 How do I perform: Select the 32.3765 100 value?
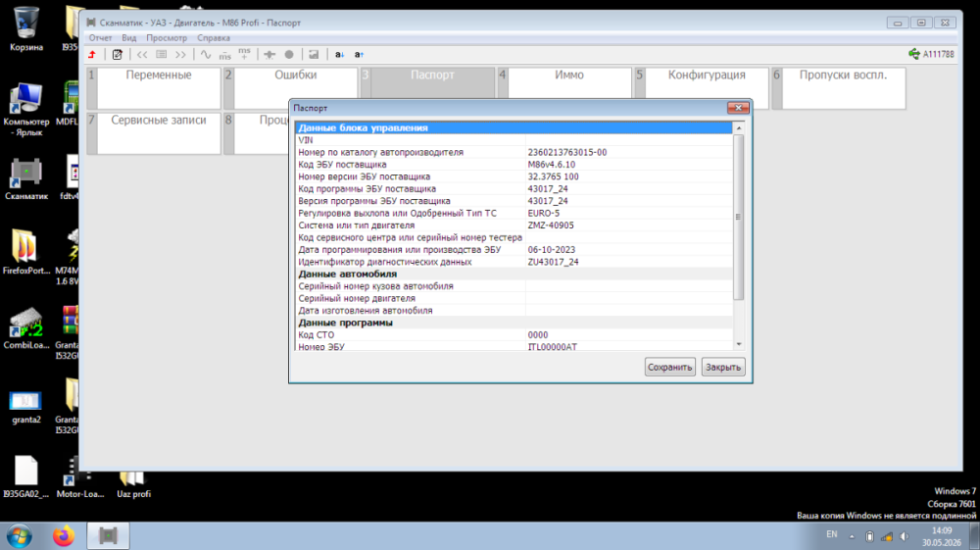(x=553, y=176)
